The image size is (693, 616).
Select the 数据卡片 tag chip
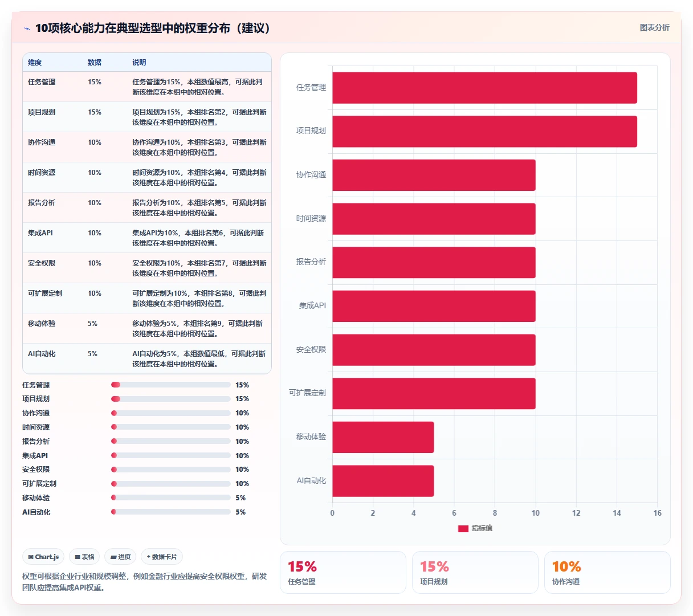click(162, 557)
